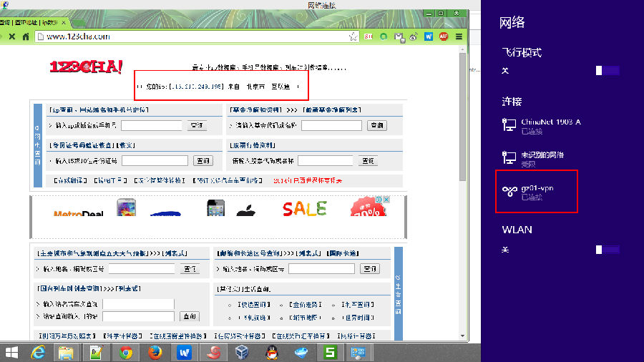The width and height of the screenshot is (644, 362).
Task: Click the ID card number input field
Action: pos(155,161)
